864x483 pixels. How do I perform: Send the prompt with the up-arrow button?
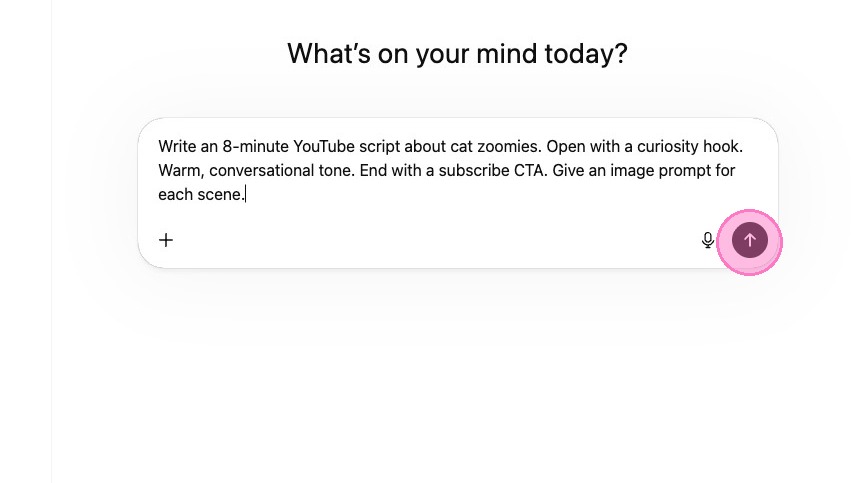[749, 240]
